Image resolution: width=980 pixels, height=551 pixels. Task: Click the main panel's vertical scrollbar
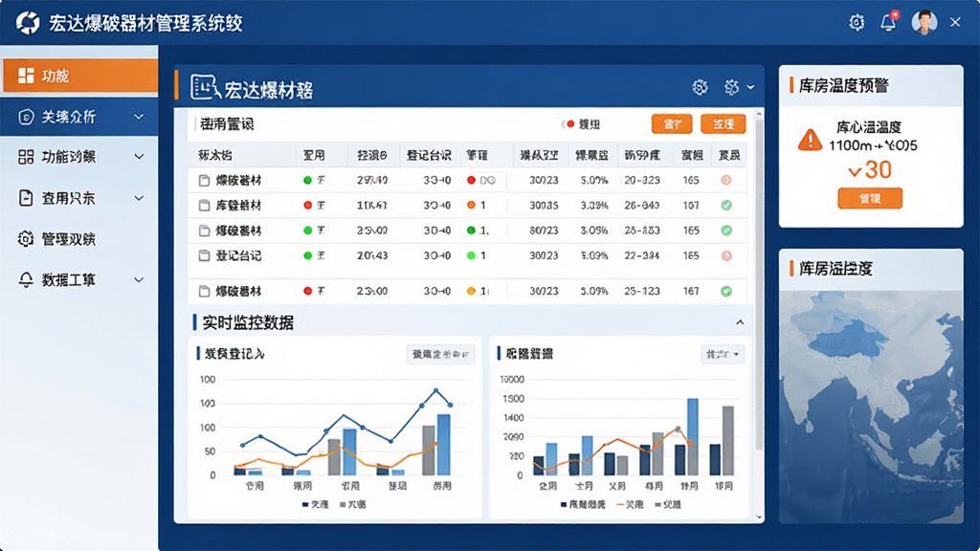(x=759, y=284)
